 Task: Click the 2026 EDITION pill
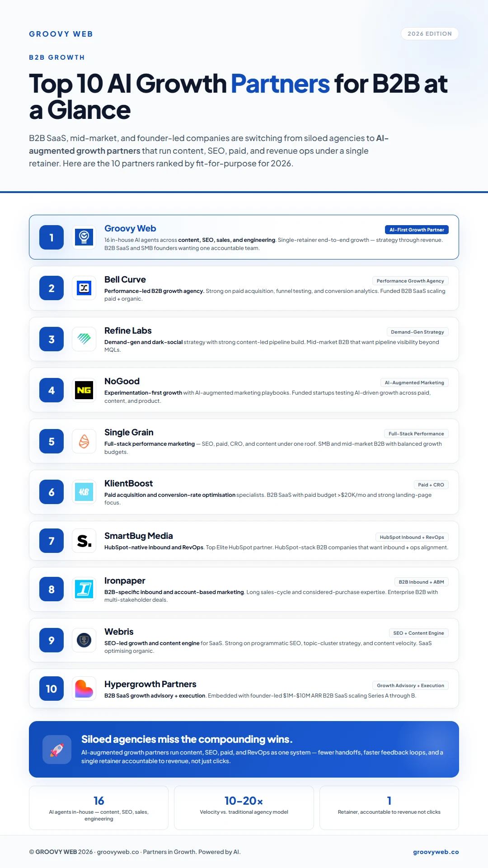tap(430, 34)
